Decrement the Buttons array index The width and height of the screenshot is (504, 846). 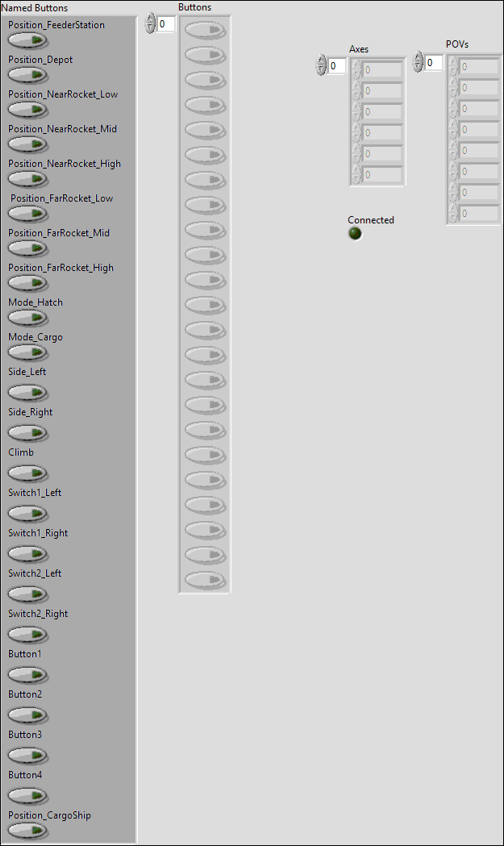(x=150, y=28)
